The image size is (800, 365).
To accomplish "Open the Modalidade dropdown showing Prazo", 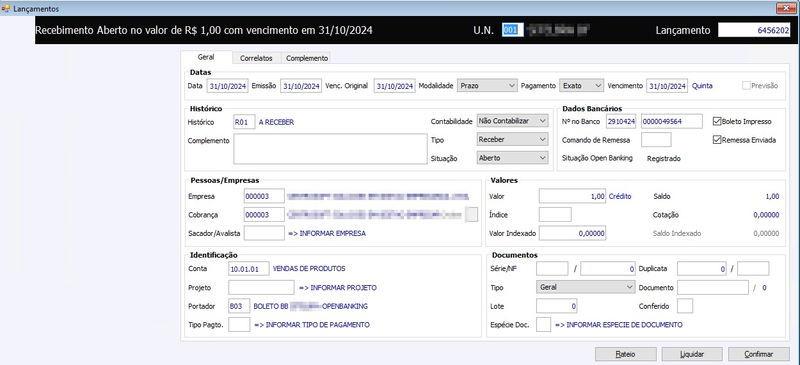I will [487, 86].
